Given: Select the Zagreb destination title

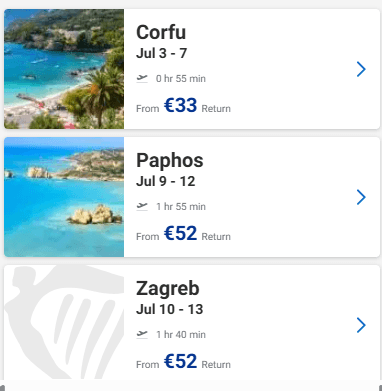Looking at the screenshot, I should [x=168, y=288].
